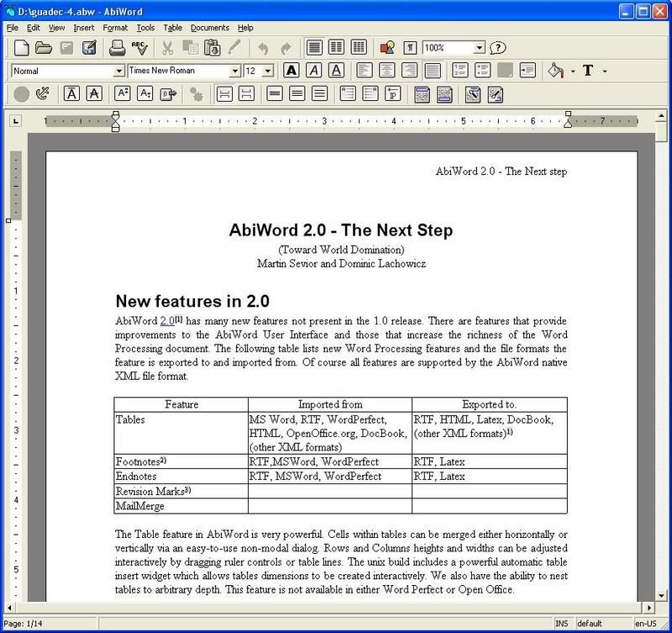Apply highlight color with the paint bucket
This screenshot has height=633, width=672.
pyautogui.click(x=555, y=71)
